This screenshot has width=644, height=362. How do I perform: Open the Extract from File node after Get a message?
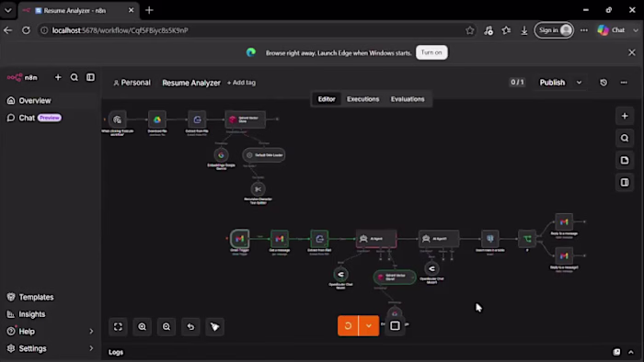319,239
